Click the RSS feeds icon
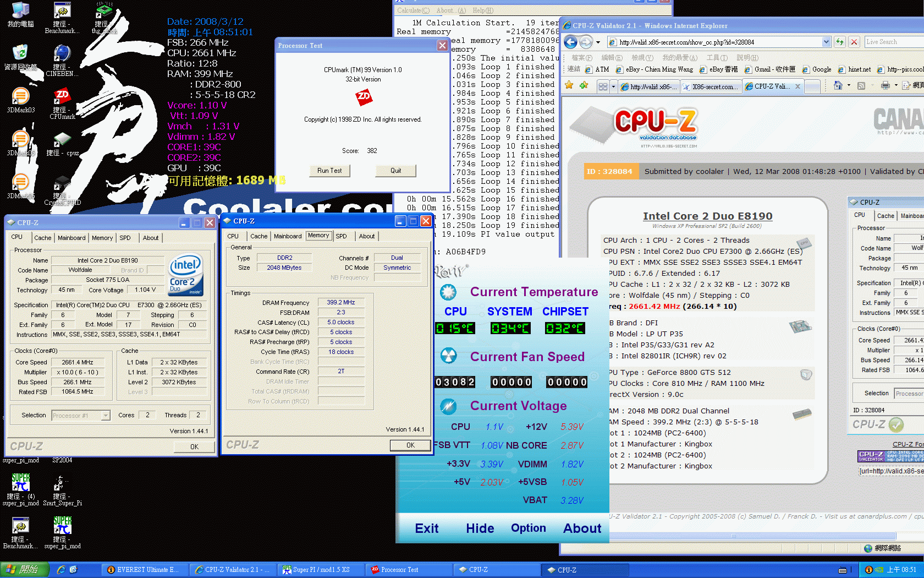The width and height of the screenshot is (924, 578). point(861,85)
